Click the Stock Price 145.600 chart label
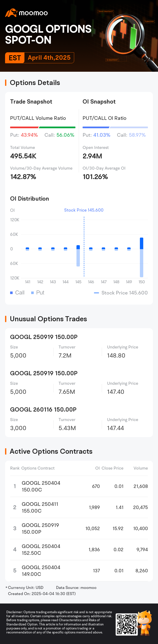Screen dimensions: 158x644 pos(84,210)
